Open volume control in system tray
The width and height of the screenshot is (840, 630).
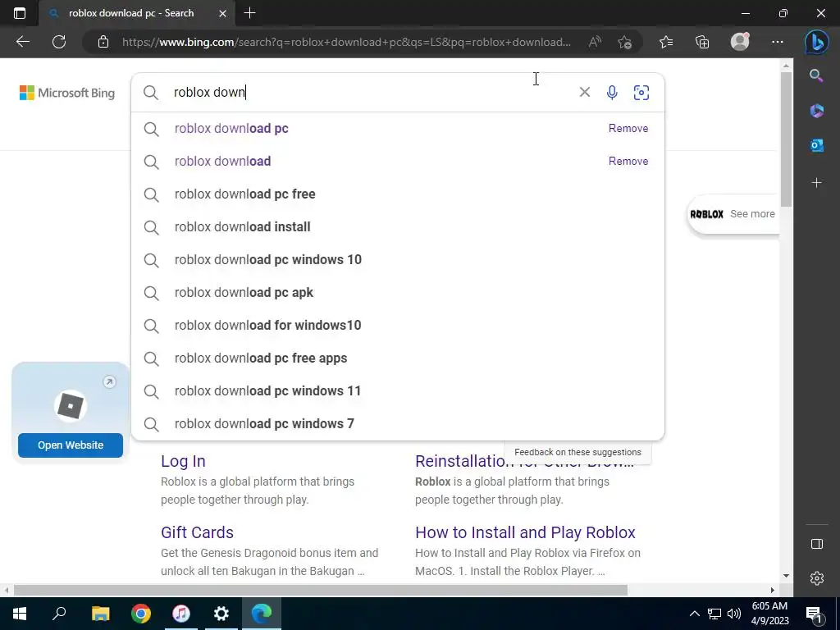coord(734,614)
